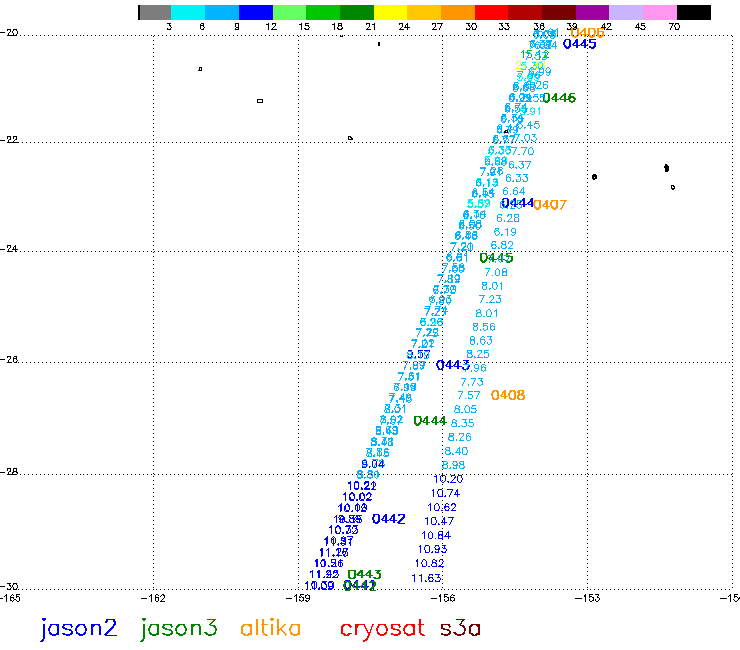
Task: Click the value 8.56 on right track
Action: pyautogui.click(x=484, y=327)
